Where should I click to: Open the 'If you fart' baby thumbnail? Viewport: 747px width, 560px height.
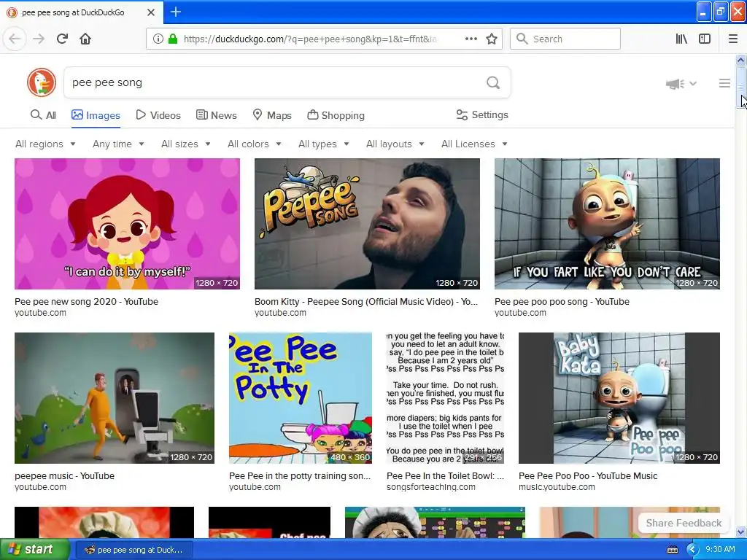[x=607, y=224]
